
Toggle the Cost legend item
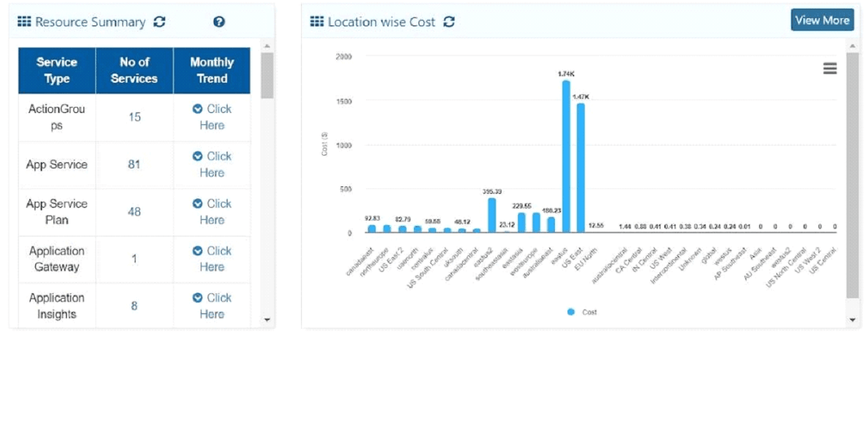click(x=582, y=312)
